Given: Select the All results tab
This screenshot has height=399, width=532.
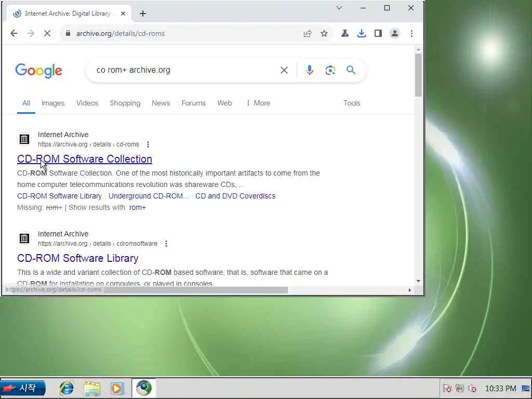Looking at the screenshot, I should tap(26, 103).
